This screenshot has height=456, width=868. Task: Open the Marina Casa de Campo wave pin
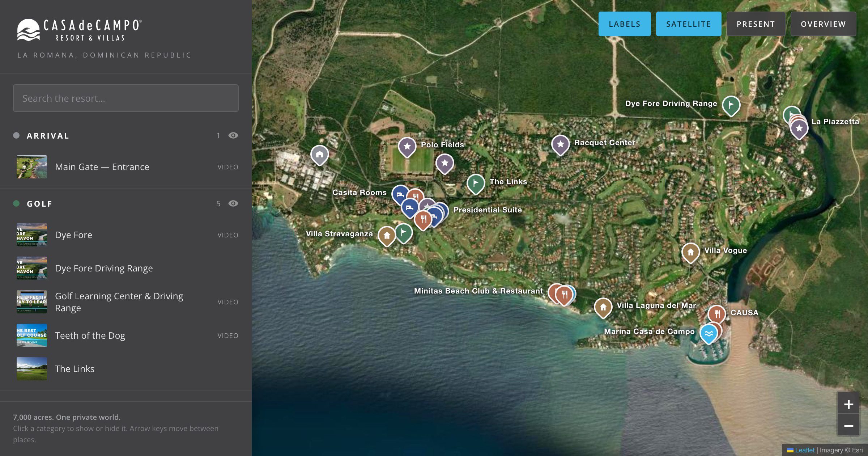point(709,333)
